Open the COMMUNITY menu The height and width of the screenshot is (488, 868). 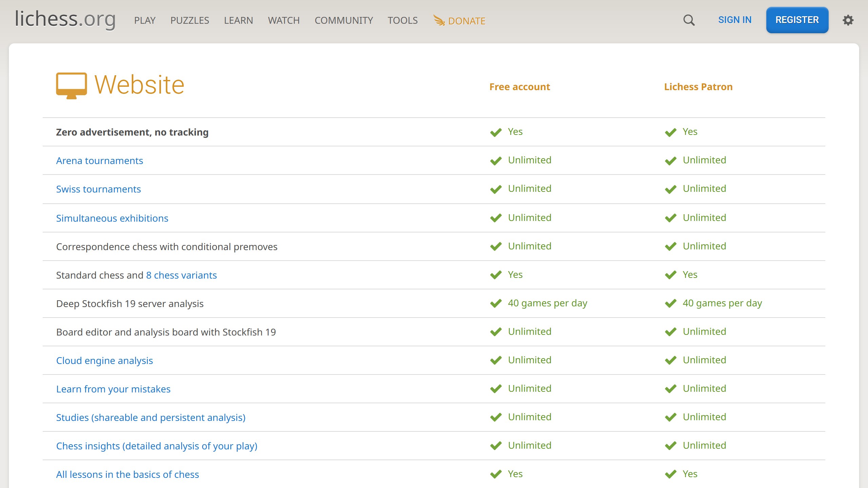(344, 20)
